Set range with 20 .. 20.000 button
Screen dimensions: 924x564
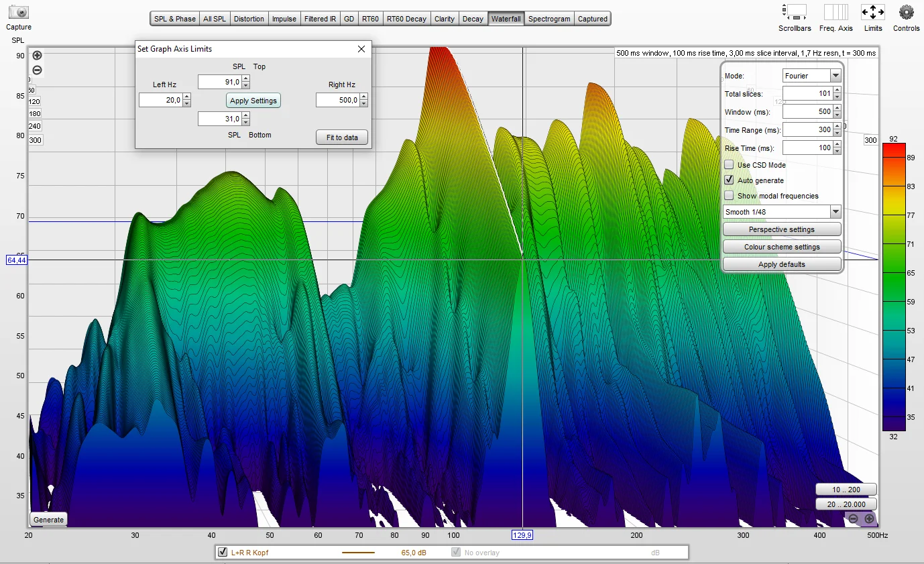(x=846, y=504)
